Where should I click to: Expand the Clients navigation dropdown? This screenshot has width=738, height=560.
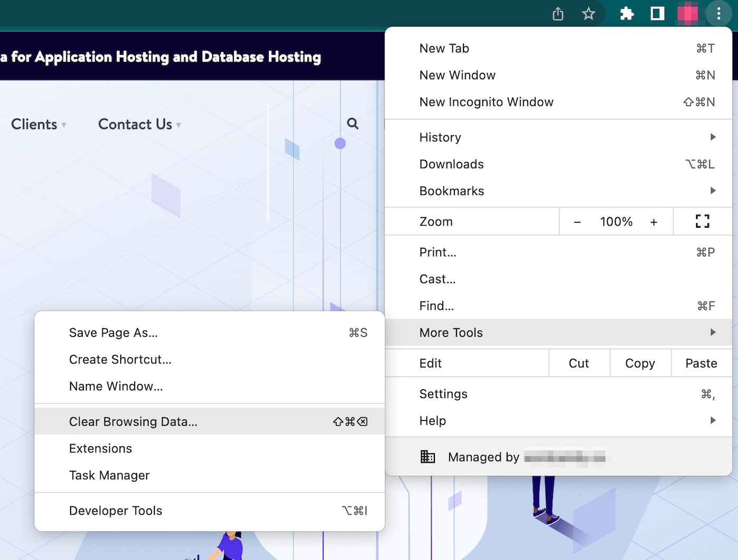click(x=38, y=124)
